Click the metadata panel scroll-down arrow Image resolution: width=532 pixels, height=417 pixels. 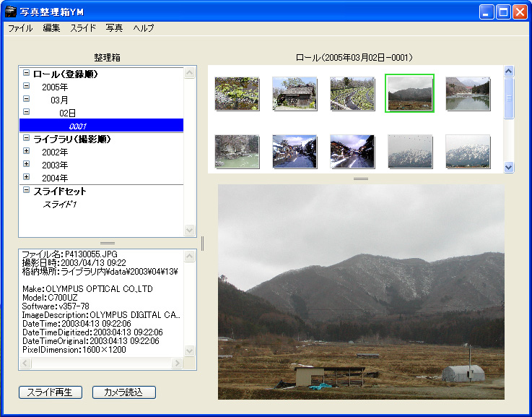[x=190, y=365]
